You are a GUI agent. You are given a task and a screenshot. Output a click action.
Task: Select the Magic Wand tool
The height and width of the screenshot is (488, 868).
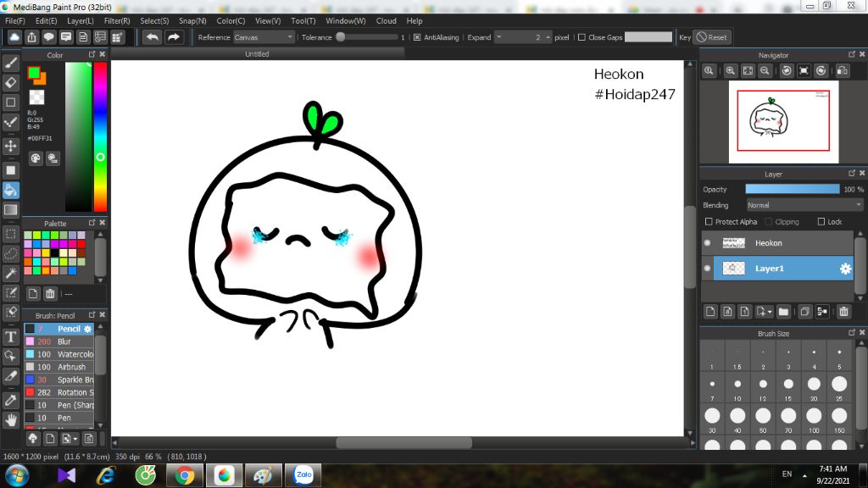click(10, 274)
